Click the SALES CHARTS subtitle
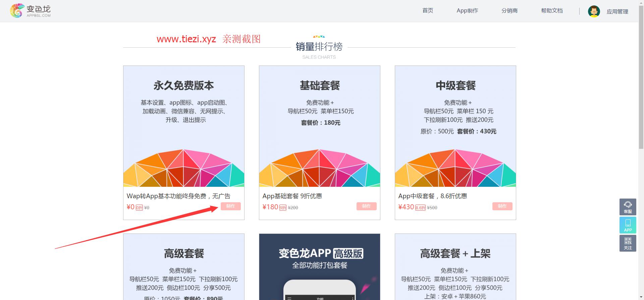Screen dimensions: 644x300 click(x=319, y=57)
